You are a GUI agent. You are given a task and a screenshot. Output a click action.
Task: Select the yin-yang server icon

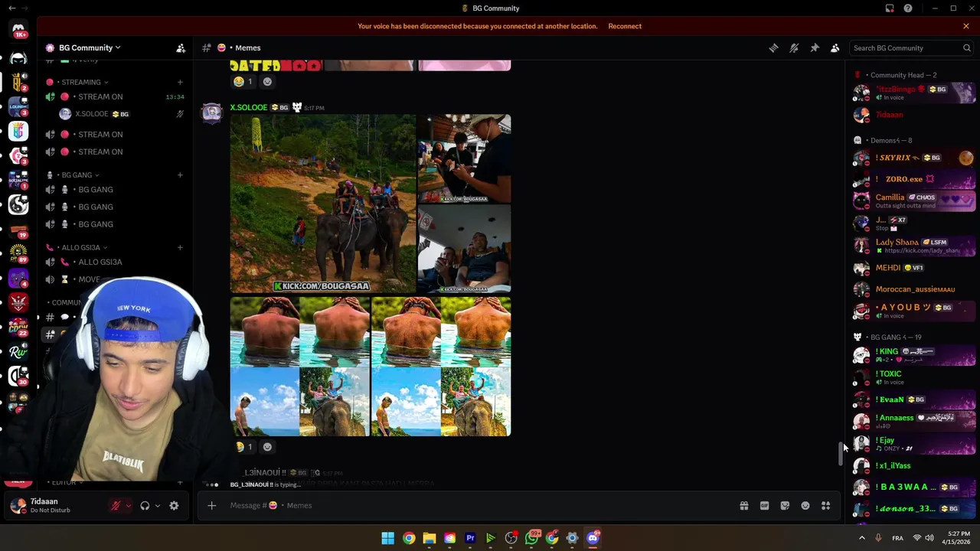click(18, 204)
